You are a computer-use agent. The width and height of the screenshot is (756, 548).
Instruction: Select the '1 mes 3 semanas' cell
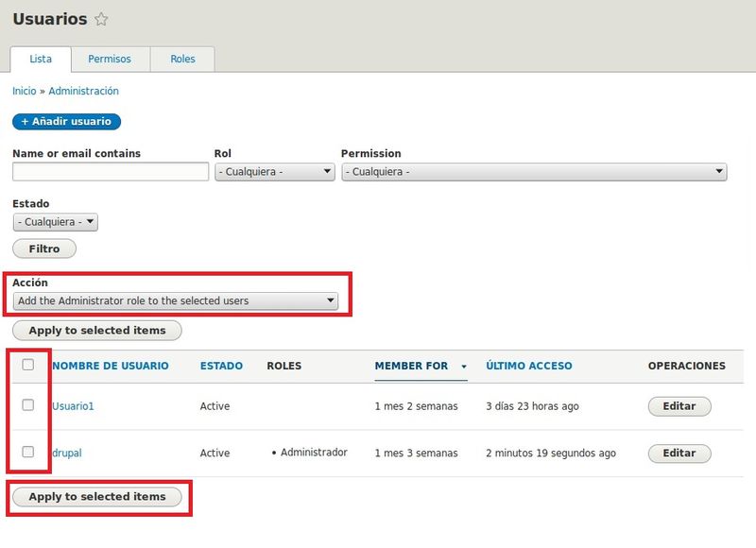[x=416, y=454]
